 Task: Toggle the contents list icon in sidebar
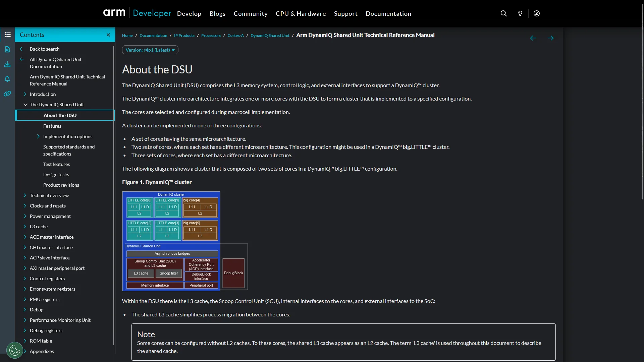[7, 35]
